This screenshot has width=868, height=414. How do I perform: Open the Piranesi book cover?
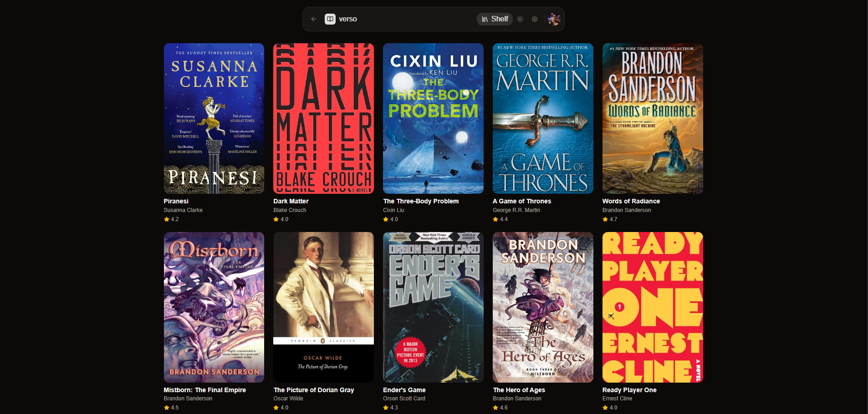214,118
